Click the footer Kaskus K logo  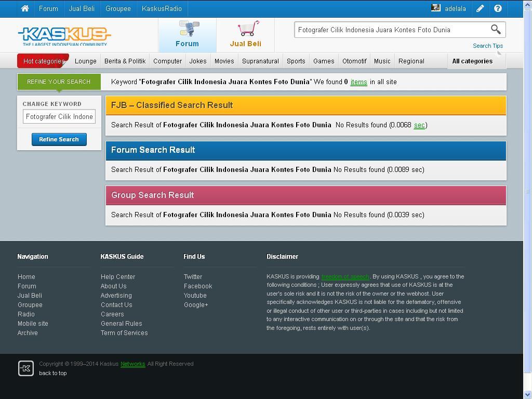pyautogui.click(x=26, y=368)
